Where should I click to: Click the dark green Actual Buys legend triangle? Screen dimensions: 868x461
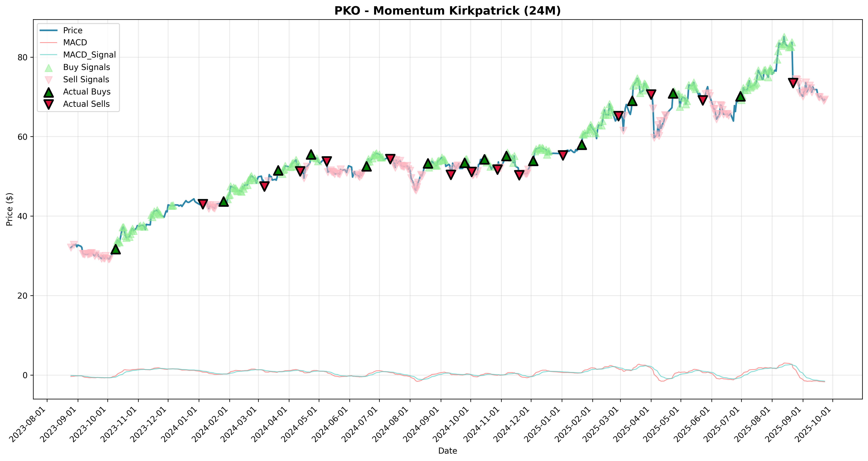pyautogui.click(x=49, y=92)
